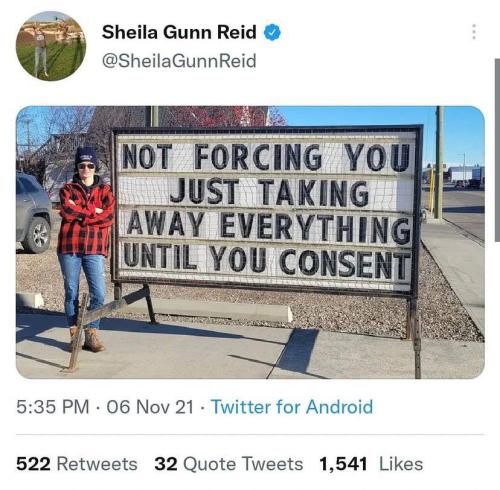The height and width of the screenshot is (490, 500).
Task: Open the Sheila Gunn Reid display name
Action: (179, 32)
